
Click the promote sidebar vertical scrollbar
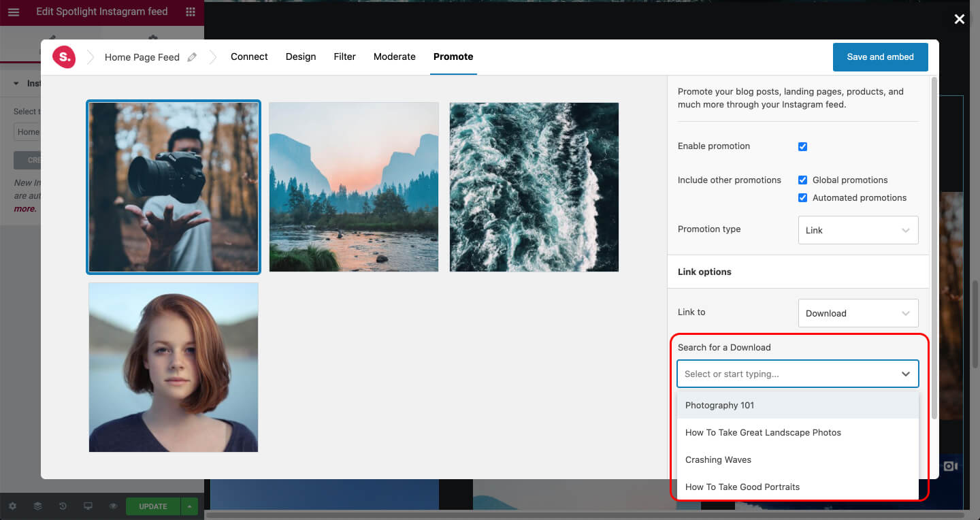click(x=934, y=248)
